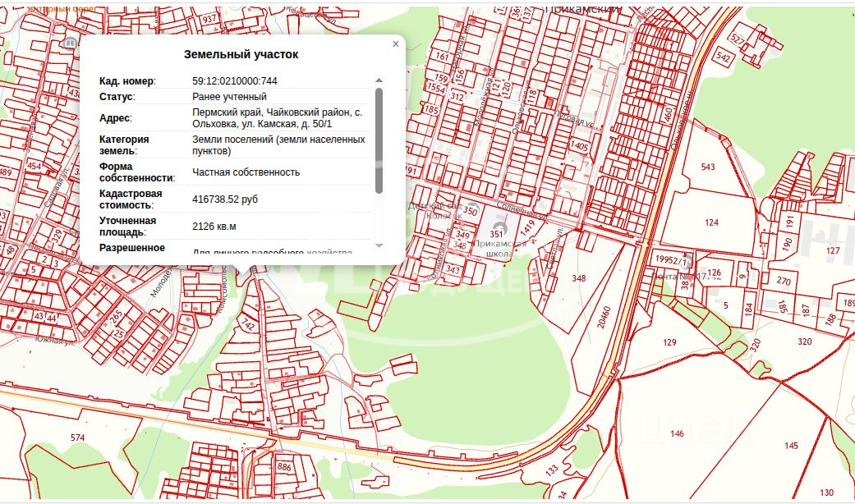Select land parcel 543 on map
The height and width of the screenshot is (504, 855).
707,167
